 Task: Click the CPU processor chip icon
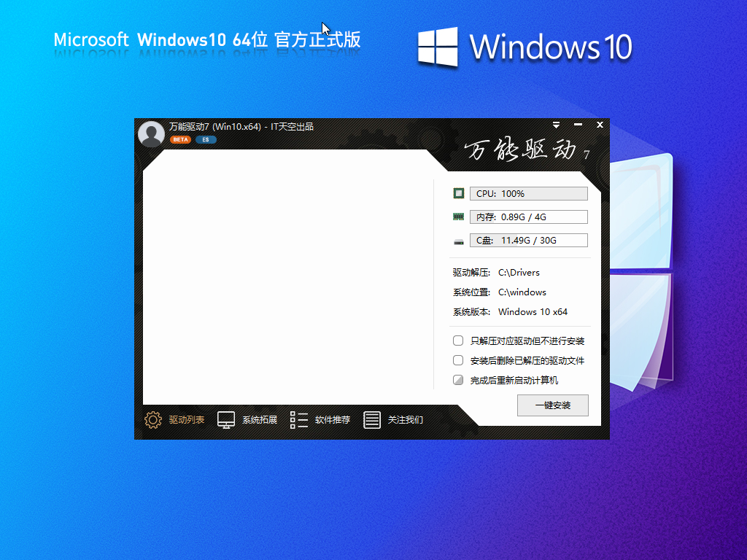click(459, 192)
